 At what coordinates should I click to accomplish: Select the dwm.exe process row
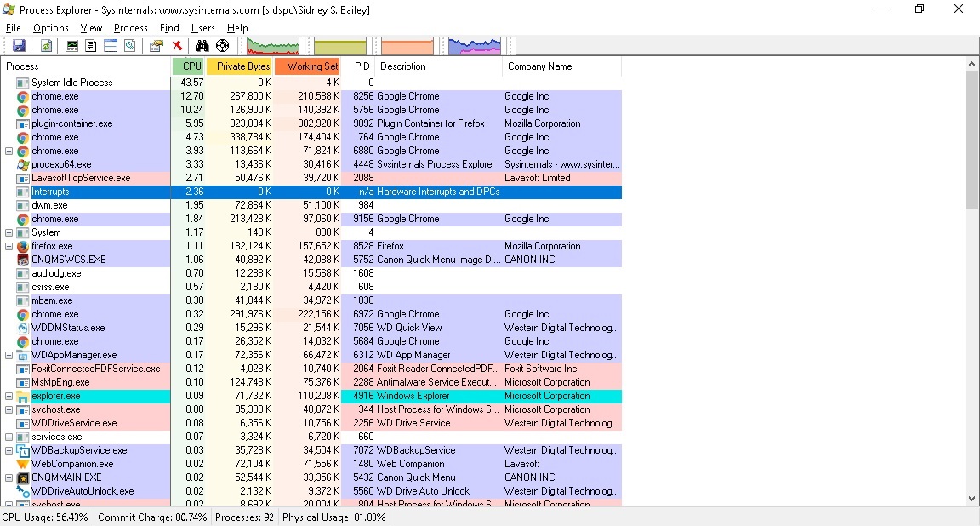tap(311, 205)
